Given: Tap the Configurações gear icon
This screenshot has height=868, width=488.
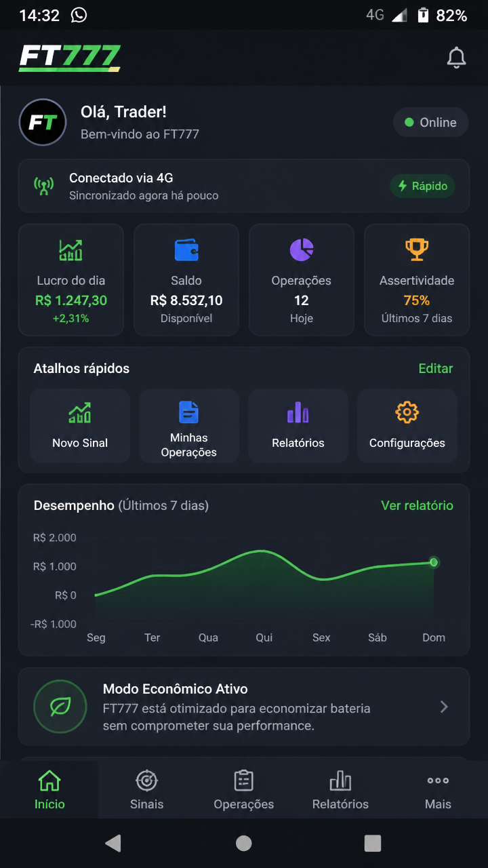Looking at the screenshot, I should click(407, 412).
